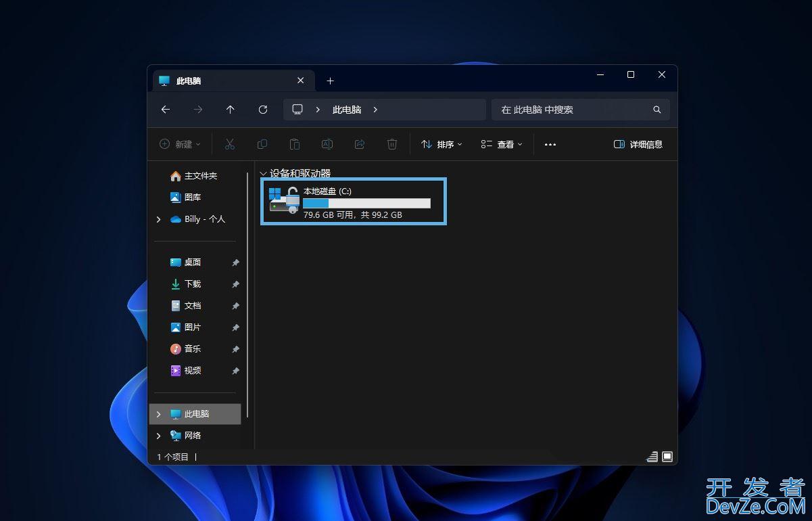Viewport: 812px width, 521px height.
Task: Click the Rename toolbar icon
Action: tap(327, 144)
